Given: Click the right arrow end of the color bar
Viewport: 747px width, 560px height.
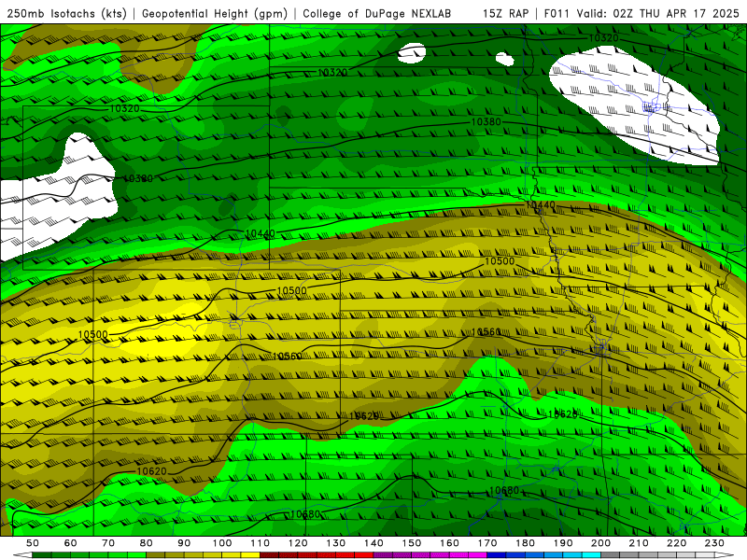Looking at the screenshot, I should click(725, 554).
